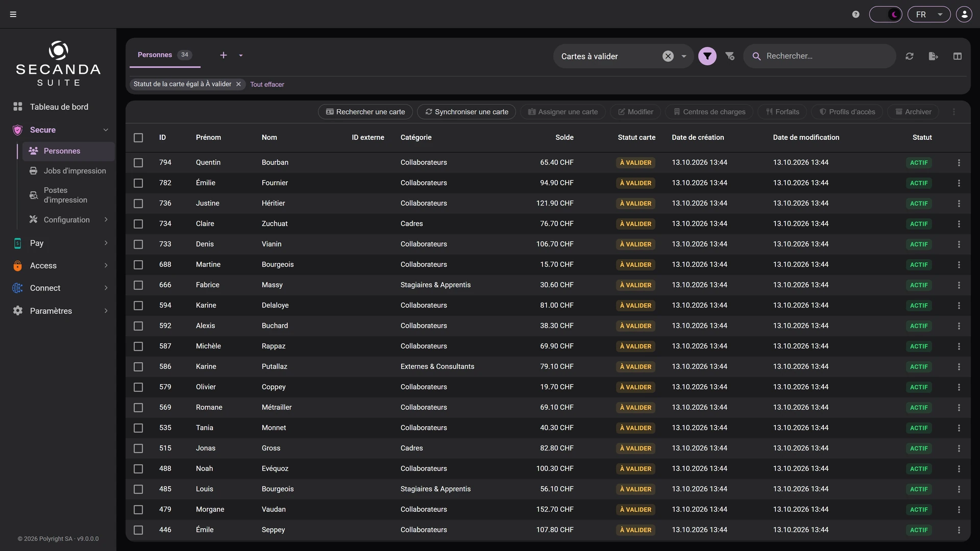Image resolution: width=980 pixels, height=551 pixels.
Task: Click the Synchroniser une carte button
Action: coord(467,112)
